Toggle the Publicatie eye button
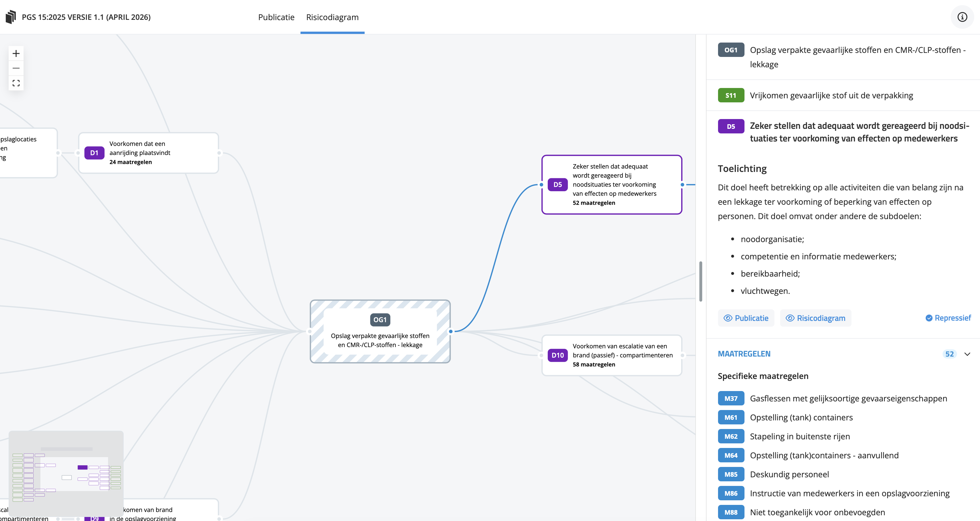Image resolution: width=980 pixels, height=521 pixels. [x=746, y=318]
